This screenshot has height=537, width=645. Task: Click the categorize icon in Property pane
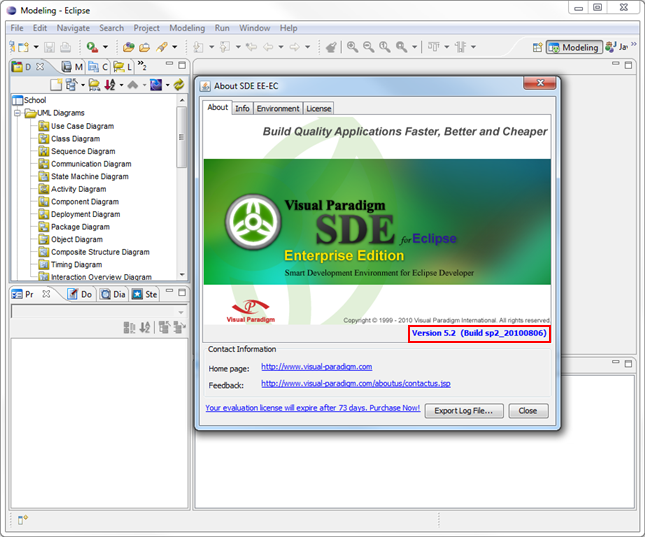[129, 328]
